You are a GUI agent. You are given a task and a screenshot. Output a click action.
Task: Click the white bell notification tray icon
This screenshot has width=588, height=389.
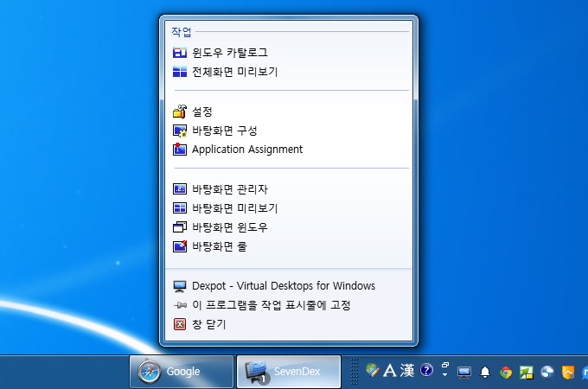click(x=485, y=372)
